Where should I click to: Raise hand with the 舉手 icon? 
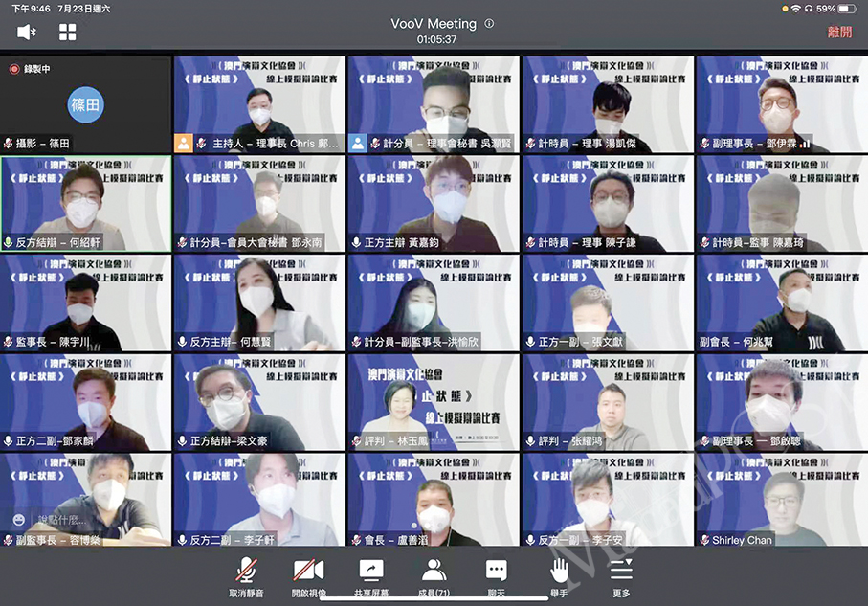click(559, 577)
